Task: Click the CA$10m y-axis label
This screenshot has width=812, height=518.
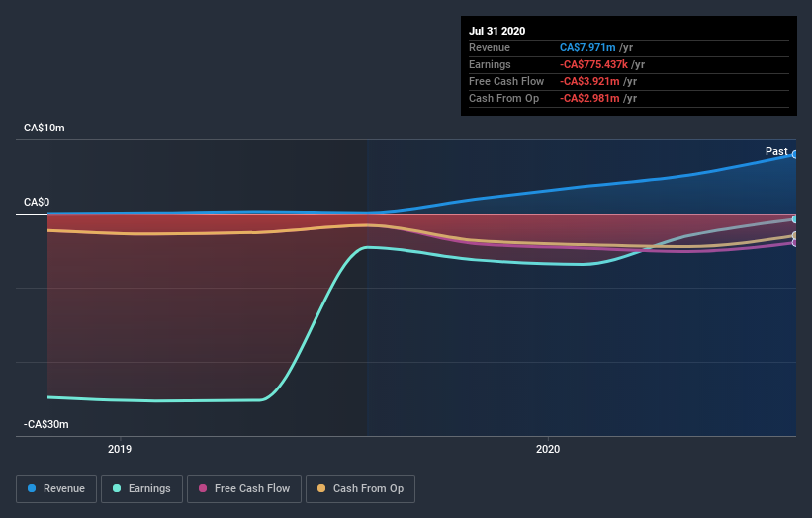Action: click(45, 128)
